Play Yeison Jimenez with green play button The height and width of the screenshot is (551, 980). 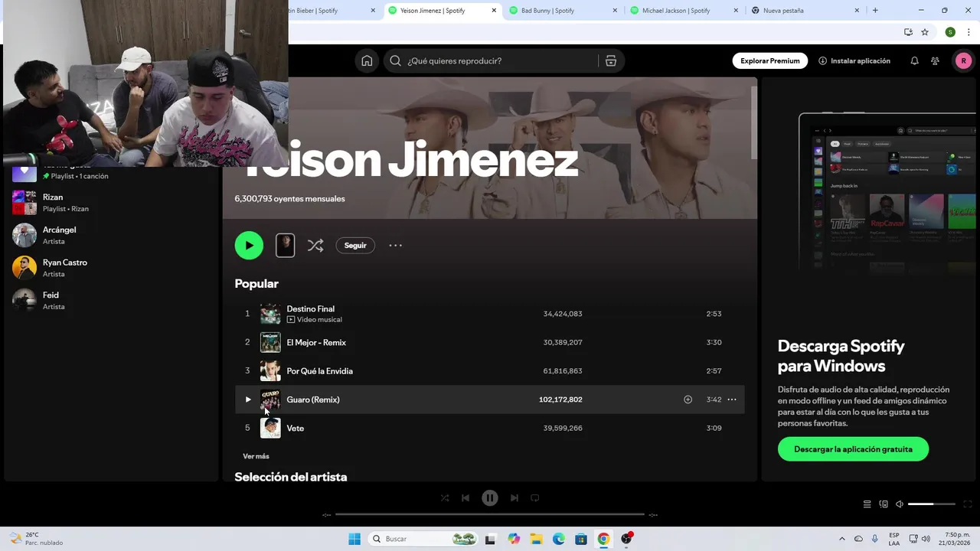click(249, 245)
